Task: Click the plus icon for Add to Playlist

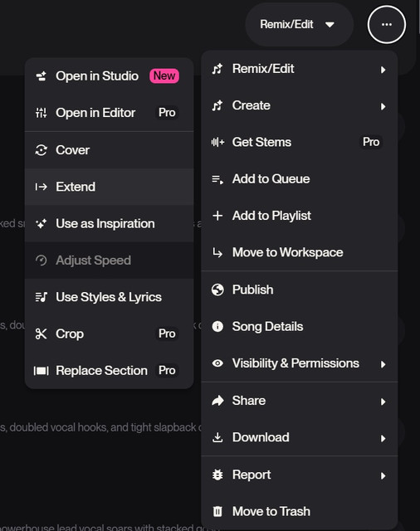Action: [217, 216]
